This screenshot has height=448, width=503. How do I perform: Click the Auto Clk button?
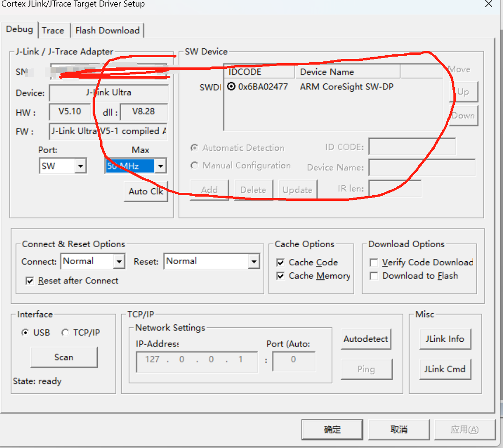click(x=146, y=191)
